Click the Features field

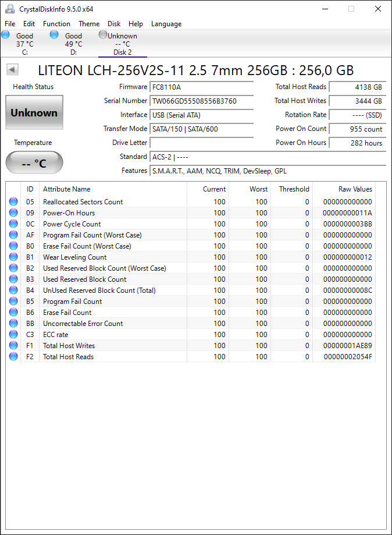[268, 171]
